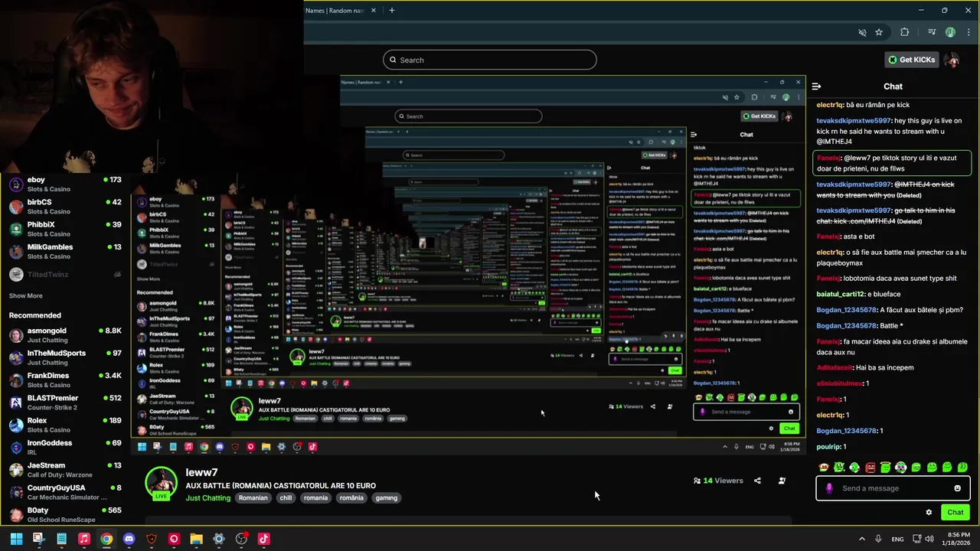Open Apple Music taskbar icon

click(x=84, y=539)
